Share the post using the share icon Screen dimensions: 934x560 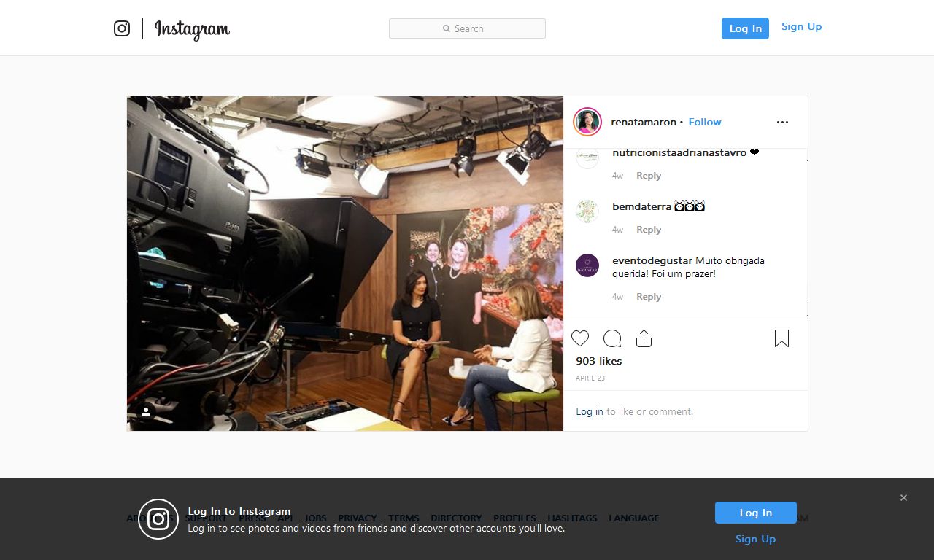click(644, 338)
